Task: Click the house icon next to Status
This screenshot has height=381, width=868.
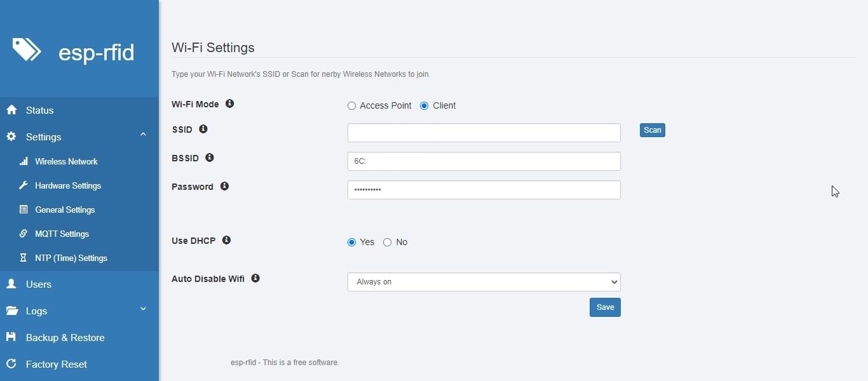Action: pos(11,110)
